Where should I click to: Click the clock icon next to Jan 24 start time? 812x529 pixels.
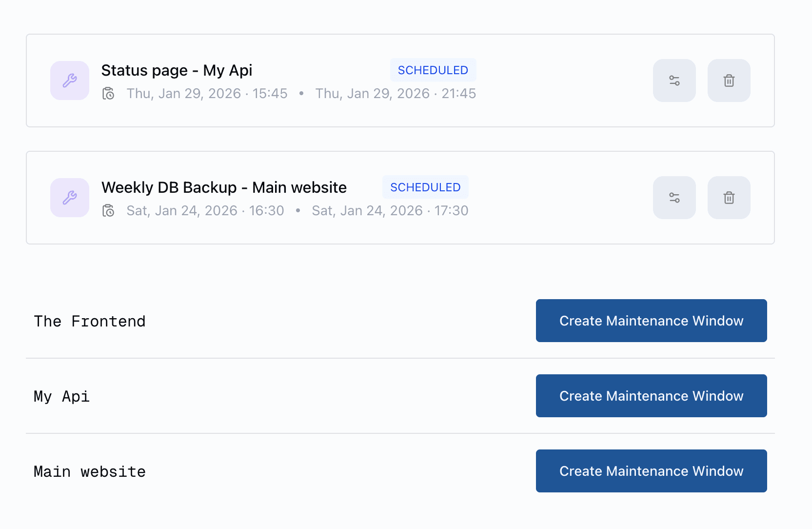coord(108,210)
